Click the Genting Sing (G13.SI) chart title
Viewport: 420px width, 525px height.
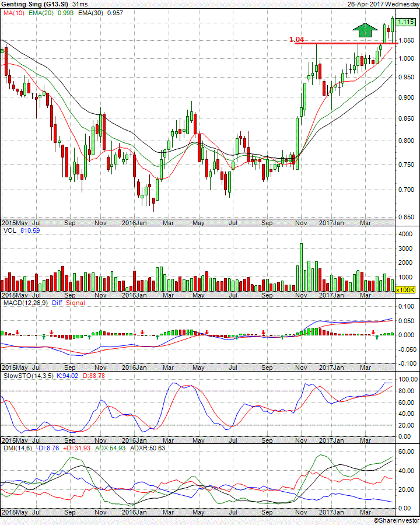[x=35, y=4]
